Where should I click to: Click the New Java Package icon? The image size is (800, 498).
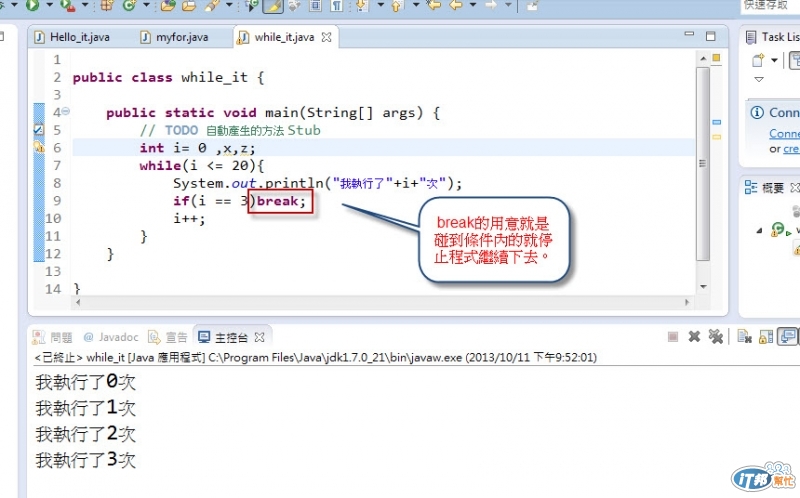(x=107, y=5)
